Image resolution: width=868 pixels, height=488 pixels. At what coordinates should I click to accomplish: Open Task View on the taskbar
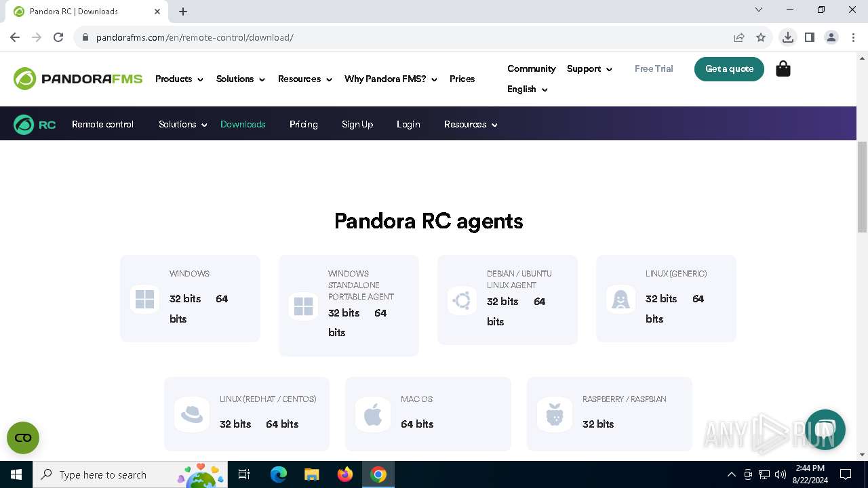coord(245,474)
